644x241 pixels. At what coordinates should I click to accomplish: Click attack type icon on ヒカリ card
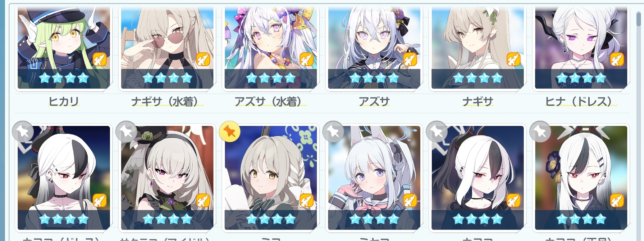coord(100,60)
